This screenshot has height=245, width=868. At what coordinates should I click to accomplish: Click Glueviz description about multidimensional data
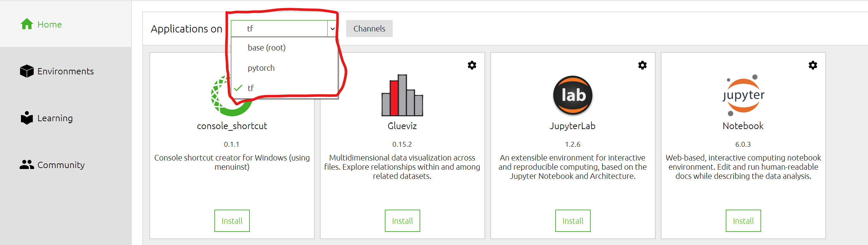tap(402, 167)
